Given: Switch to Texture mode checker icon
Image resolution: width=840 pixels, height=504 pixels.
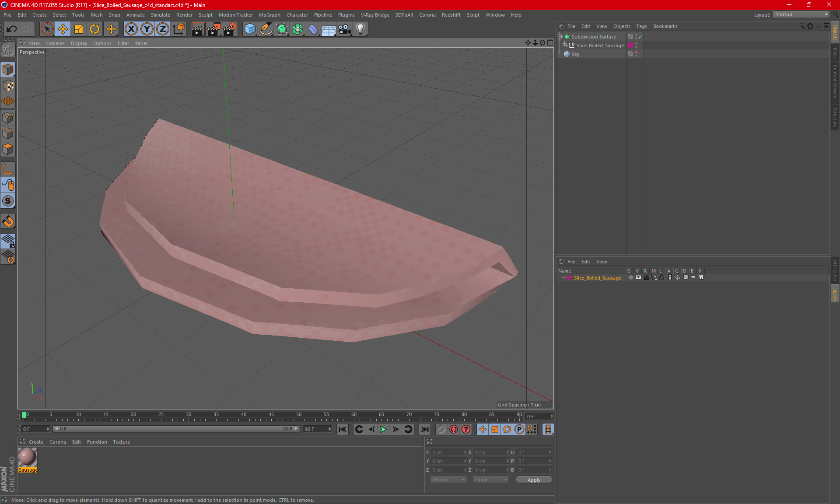Looking at the screenshot, I should (x=8, y=86).
